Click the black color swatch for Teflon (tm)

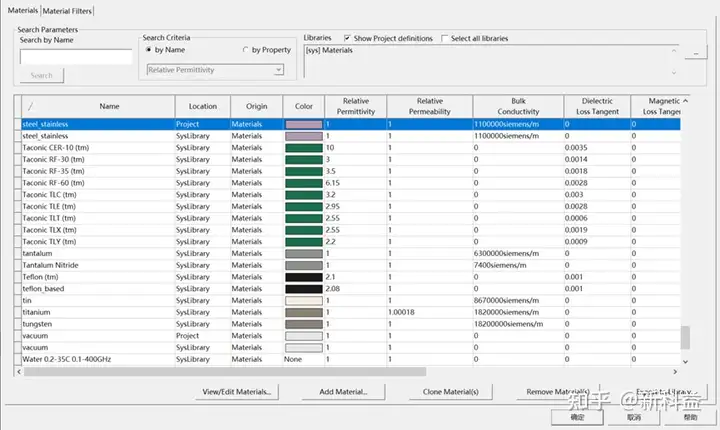[304, 277]
